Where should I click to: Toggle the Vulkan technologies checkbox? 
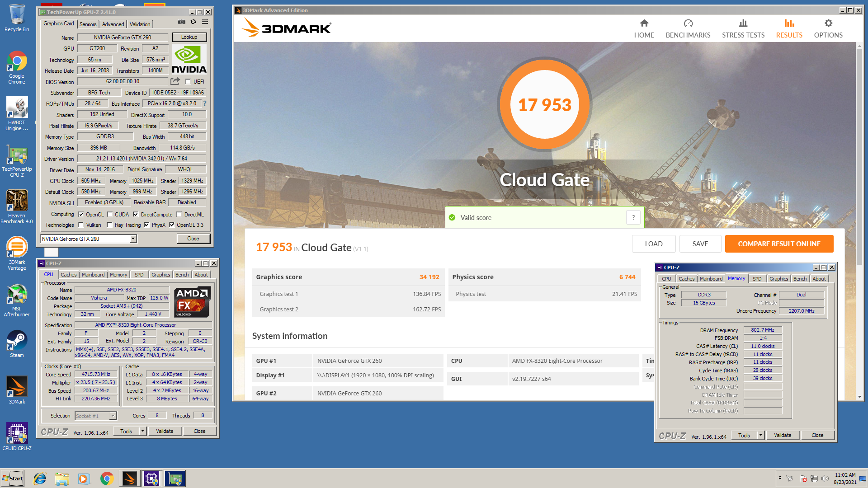(x=81, y=225)
